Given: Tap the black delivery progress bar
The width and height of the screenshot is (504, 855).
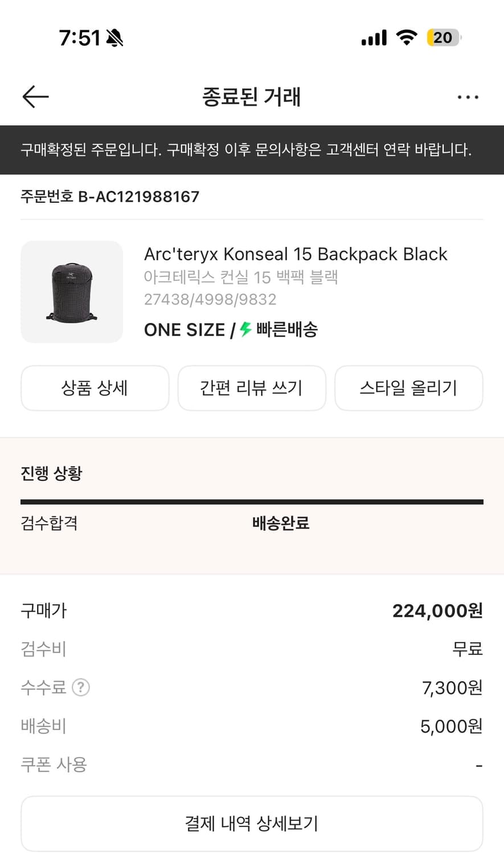Looking at the screenshot, I should (x=252, y=502).
